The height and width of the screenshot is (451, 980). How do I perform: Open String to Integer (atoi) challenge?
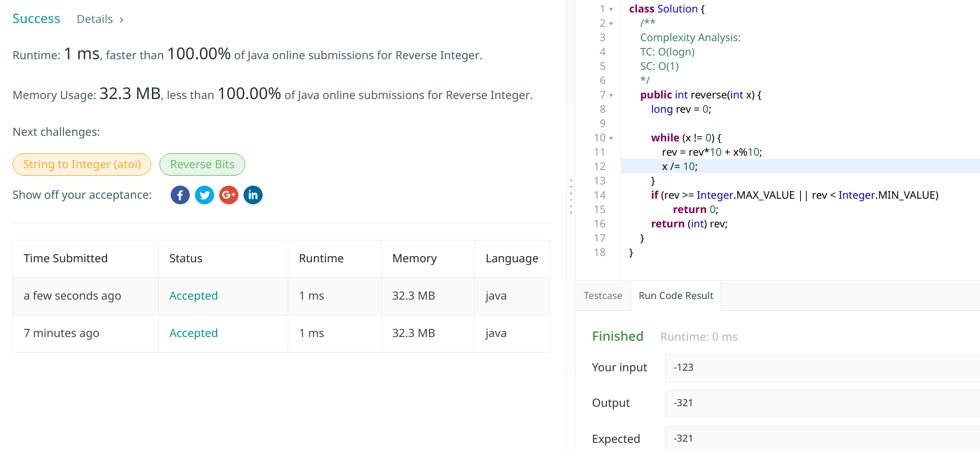tap(82, 164)
